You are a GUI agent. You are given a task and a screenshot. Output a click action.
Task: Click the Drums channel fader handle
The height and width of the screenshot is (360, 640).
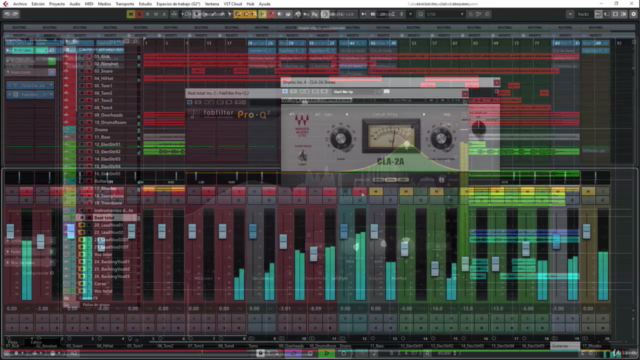344,231
